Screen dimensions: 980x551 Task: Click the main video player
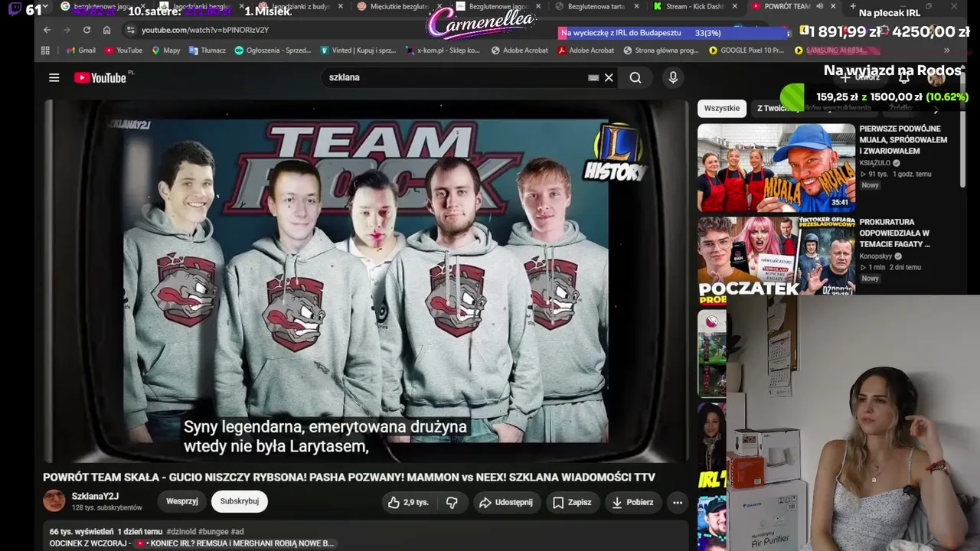tap(366, 281)
